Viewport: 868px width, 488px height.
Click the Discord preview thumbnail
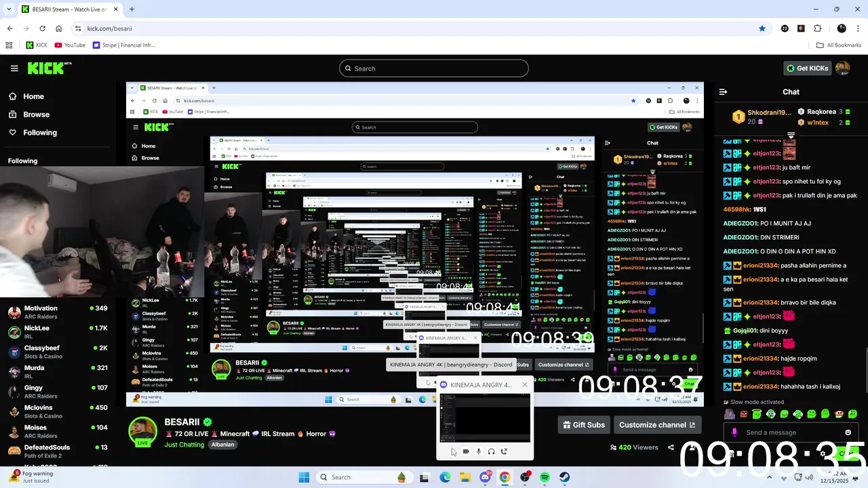click(485, 418)
